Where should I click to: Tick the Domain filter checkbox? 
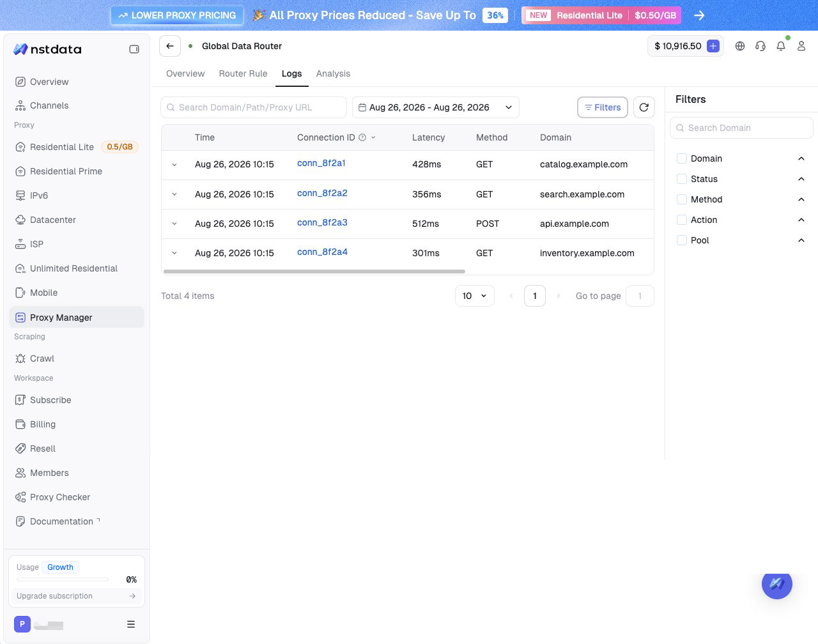point(682,158)
